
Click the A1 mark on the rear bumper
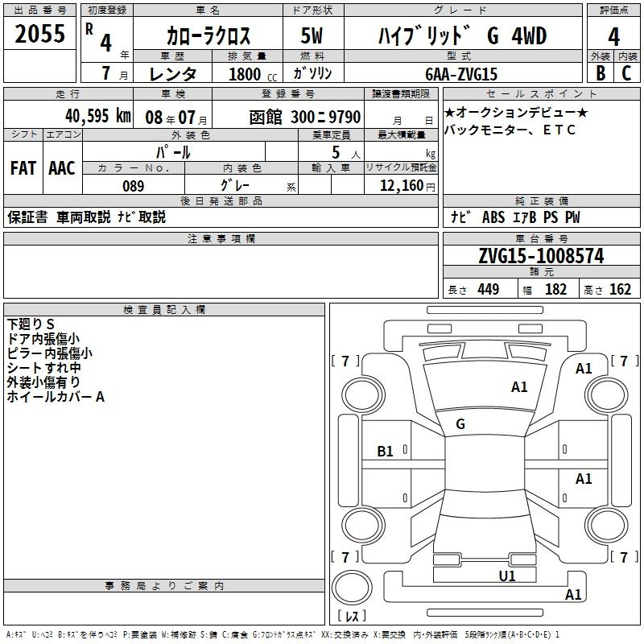coord(573,594)
